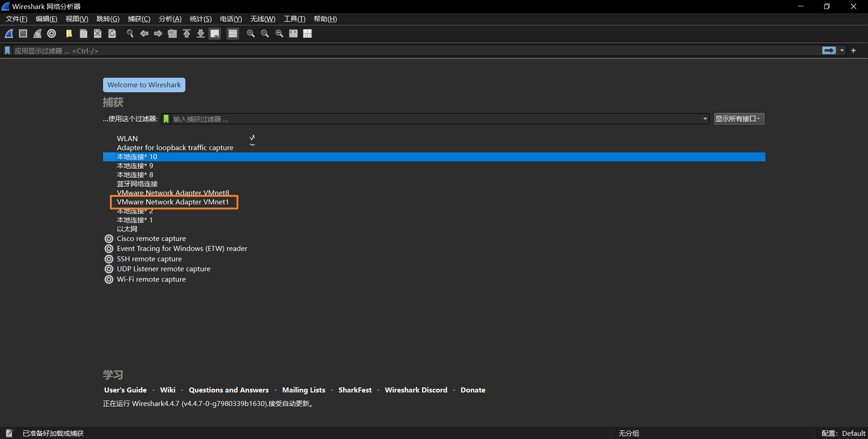Viewport: 868px width, 439px height.
Task: Click the resize columns to fit content icon
Action: tap(293, 33)
